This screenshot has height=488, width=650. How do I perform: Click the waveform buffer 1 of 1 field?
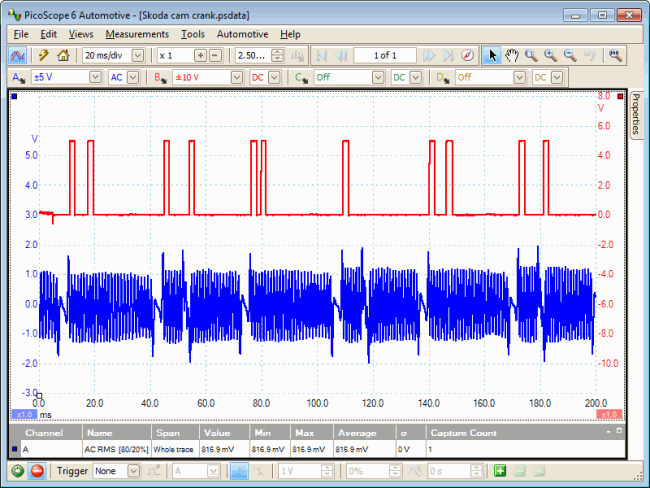tap(384, 56)
